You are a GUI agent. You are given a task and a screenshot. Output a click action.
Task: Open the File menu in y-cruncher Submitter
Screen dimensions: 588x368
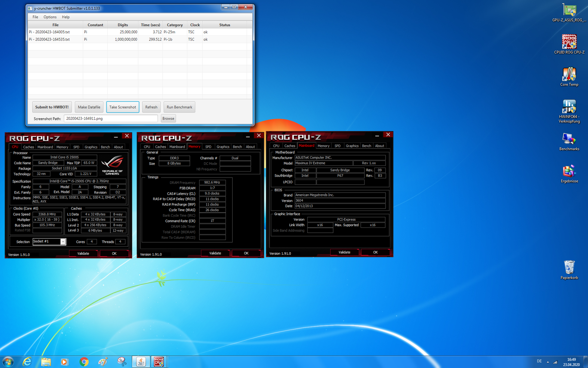pos(35,17)
